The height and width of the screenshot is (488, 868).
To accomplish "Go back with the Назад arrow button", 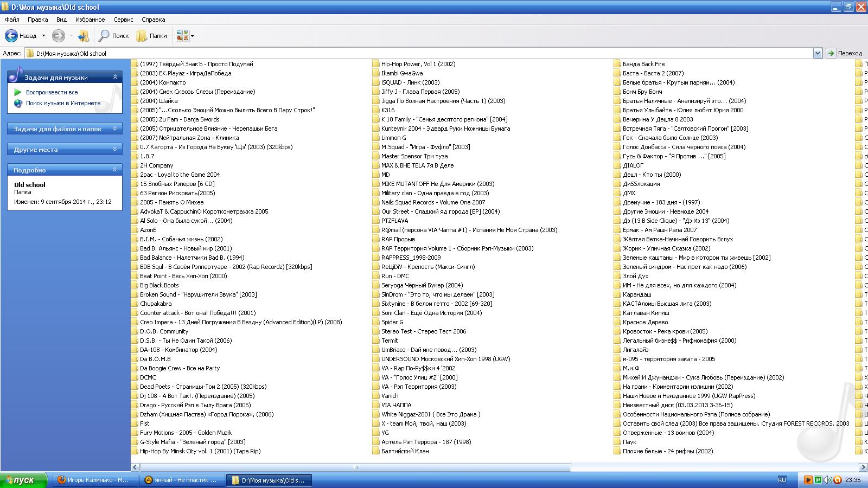I will [21, 36].
